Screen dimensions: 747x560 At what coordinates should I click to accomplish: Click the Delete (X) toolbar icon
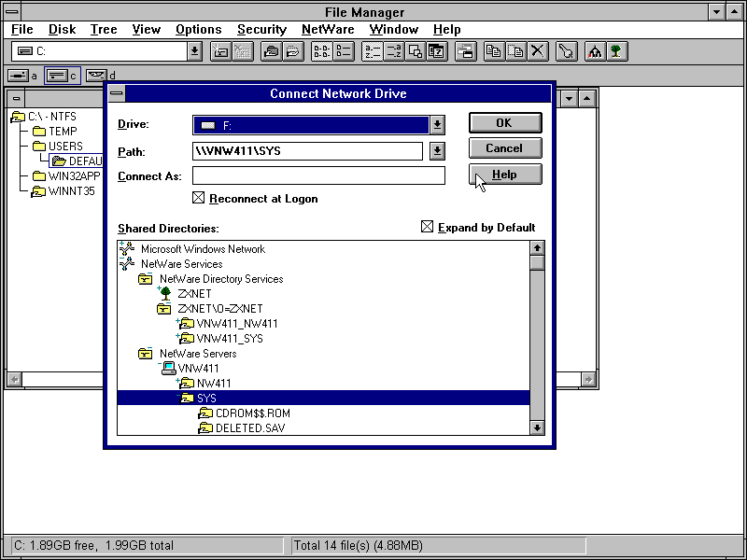[x=538, y=51]
